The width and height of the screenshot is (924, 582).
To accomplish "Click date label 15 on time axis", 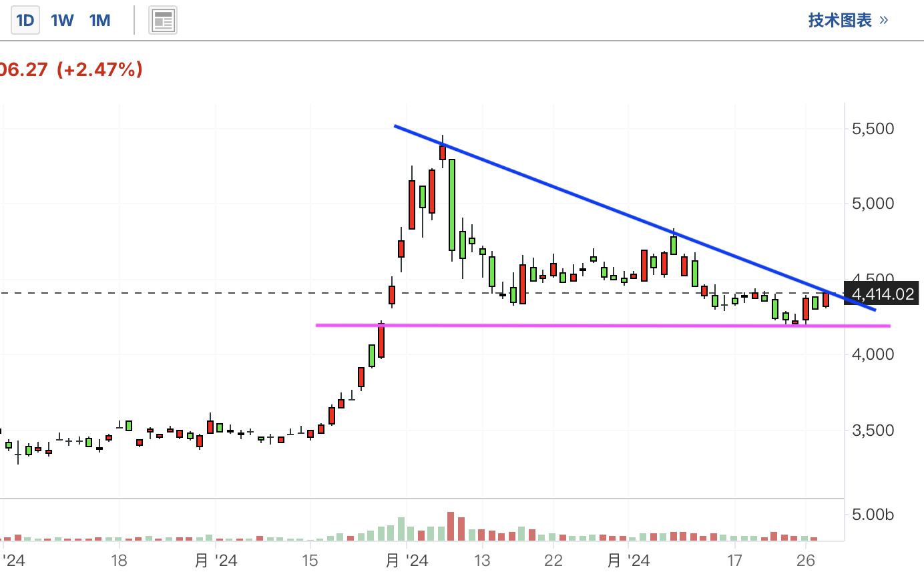I will coord(310,560).
